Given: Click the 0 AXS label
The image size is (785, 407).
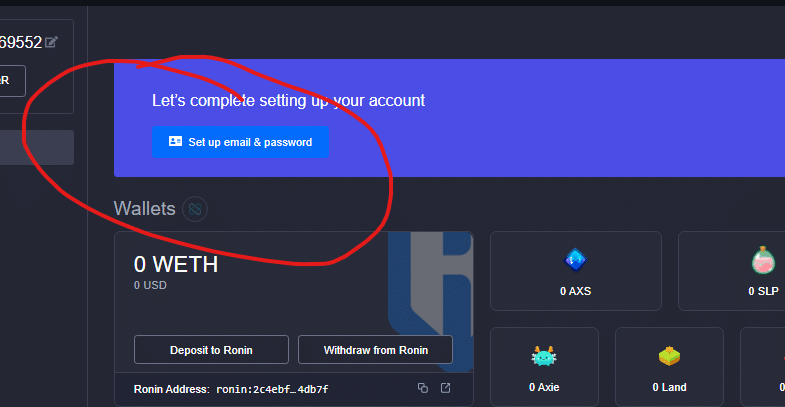Looking at the screenshot, I should tap(575, 291).
